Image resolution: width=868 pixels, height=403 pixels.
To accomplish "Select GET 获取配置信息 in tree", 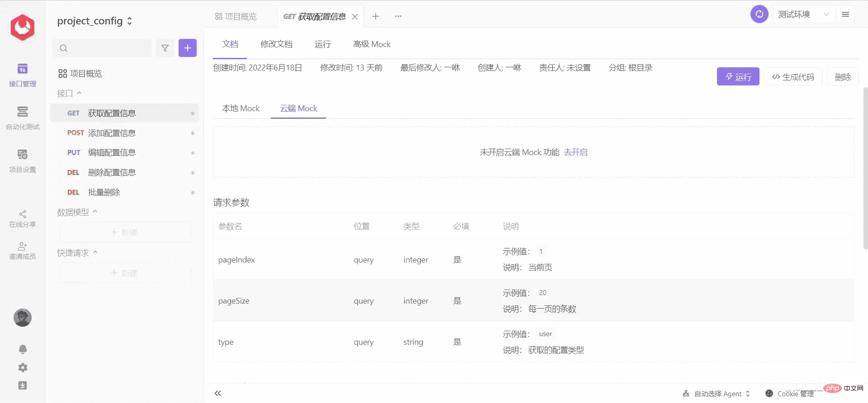I will pos(125,113).
